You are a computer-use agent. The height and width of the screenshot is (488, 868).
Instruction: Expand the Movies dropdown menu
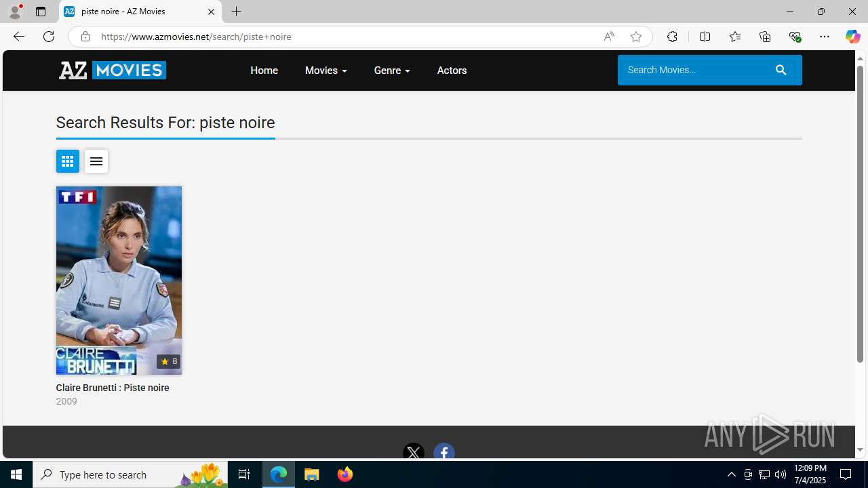(x=325, y=70)
